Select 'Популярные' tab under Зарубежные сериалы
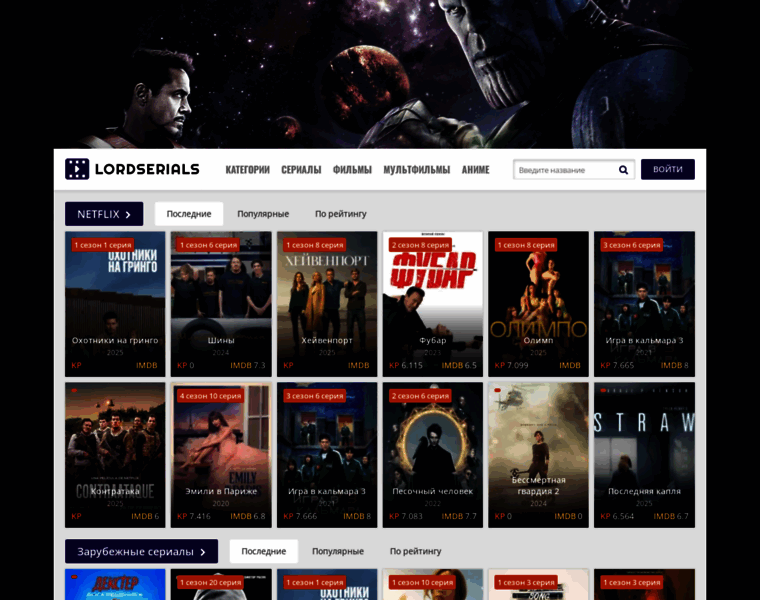This screenshot has width=760, height=600. [x=338, y=551]
